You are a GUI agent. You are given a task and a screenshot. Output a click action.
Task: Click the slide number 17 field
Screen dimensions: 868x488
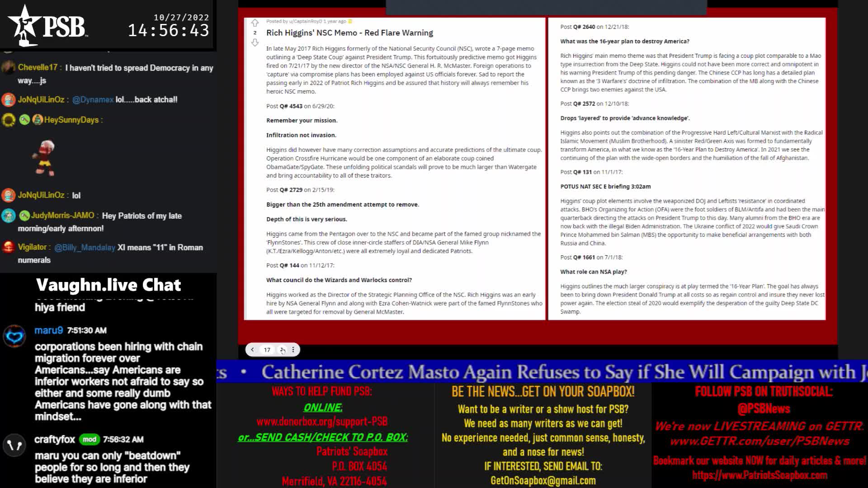(x=267, y=350)
